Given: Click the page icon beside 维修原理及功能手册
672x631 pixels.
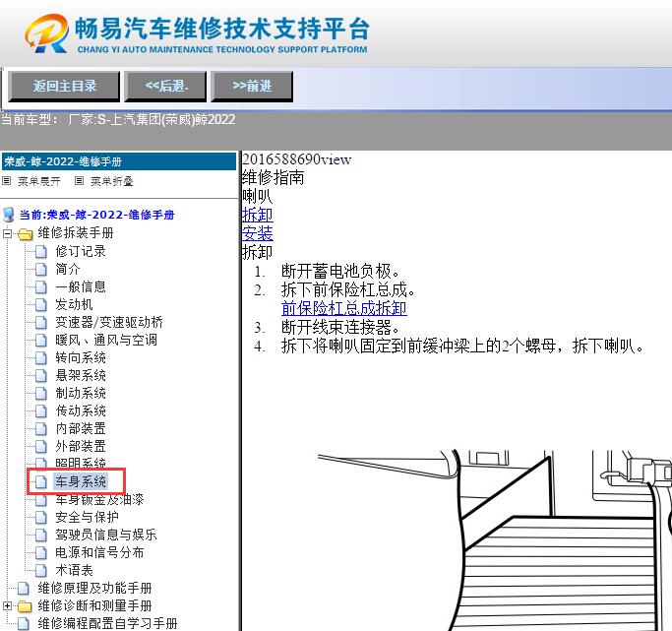Looking at the screenshot, I should pyautogui.click(x=24, y=589).
